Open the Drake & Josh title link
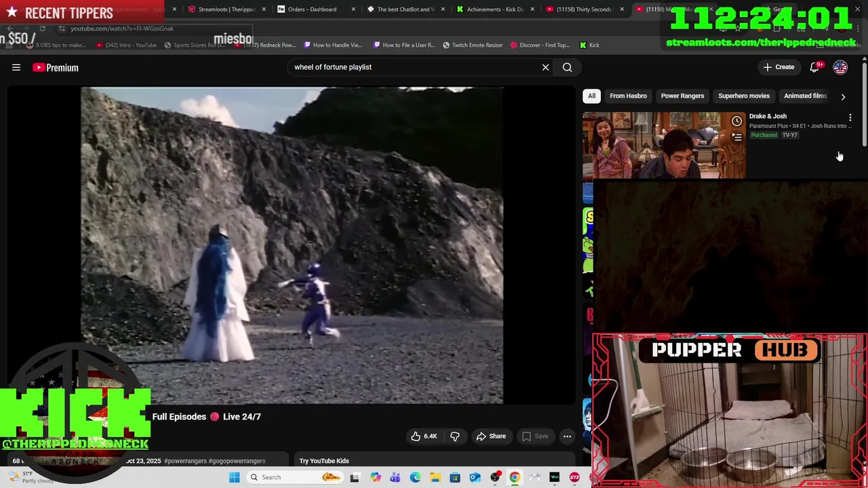Image resolution: width=868 pixels, height=488 pixels. tap(768, 116)
